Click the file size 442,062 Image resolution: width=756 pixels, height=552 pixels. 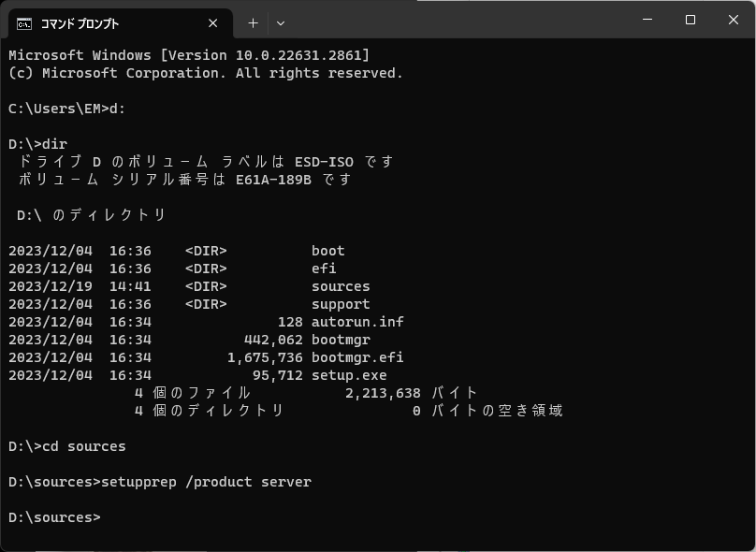tap(273, 340)
